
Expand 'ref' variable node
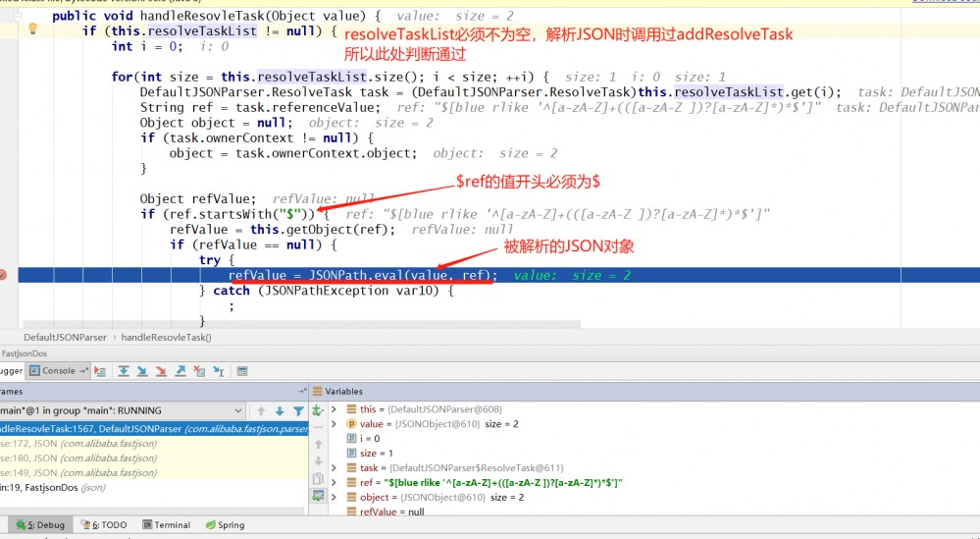tap(335, 482)
